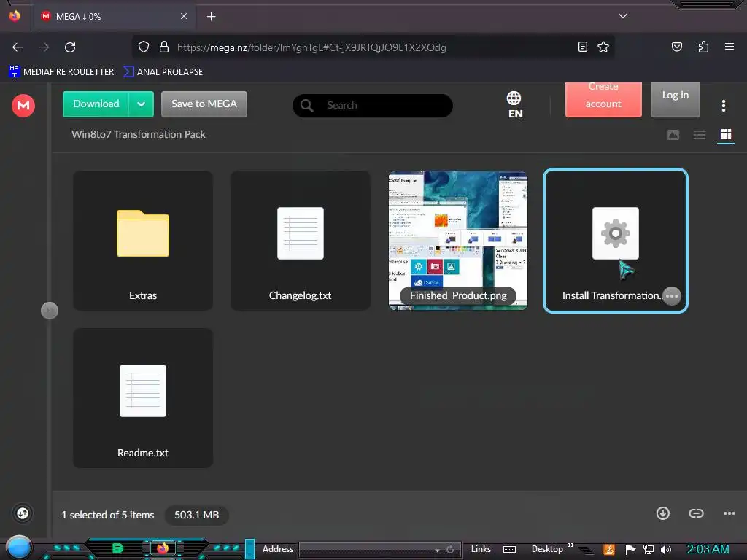Select the Readme.txt file tile
This screenshot has height=560, width=747.
click(x=143, y=398)
